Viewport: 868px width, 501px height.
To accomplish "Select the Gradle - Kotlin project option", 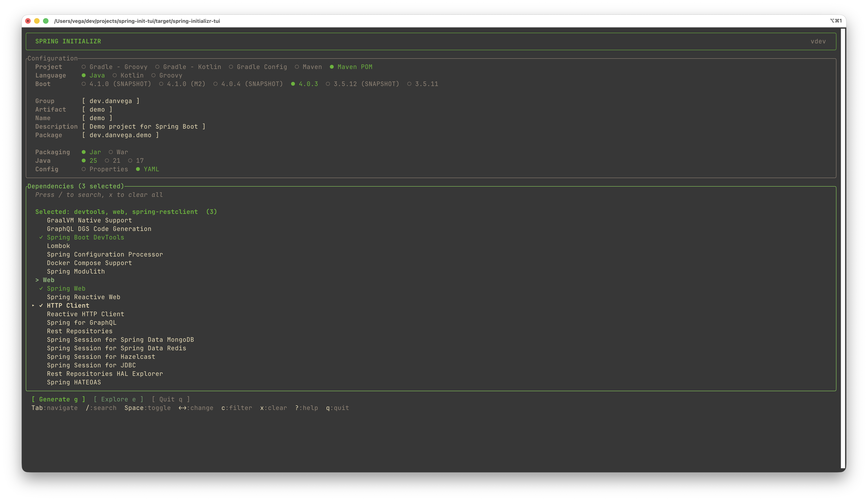I will [x=188, y=67].
